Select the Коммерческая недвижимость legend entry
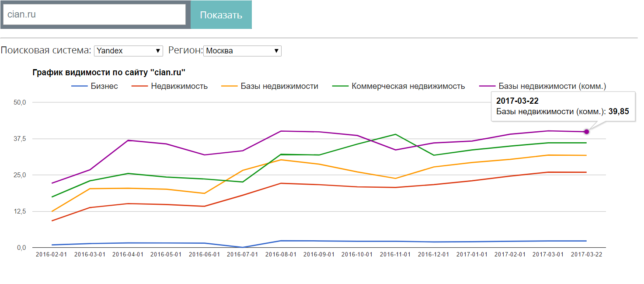Image resolution: width=644 pixels, height=284 pixels. [x=408, y=86]
